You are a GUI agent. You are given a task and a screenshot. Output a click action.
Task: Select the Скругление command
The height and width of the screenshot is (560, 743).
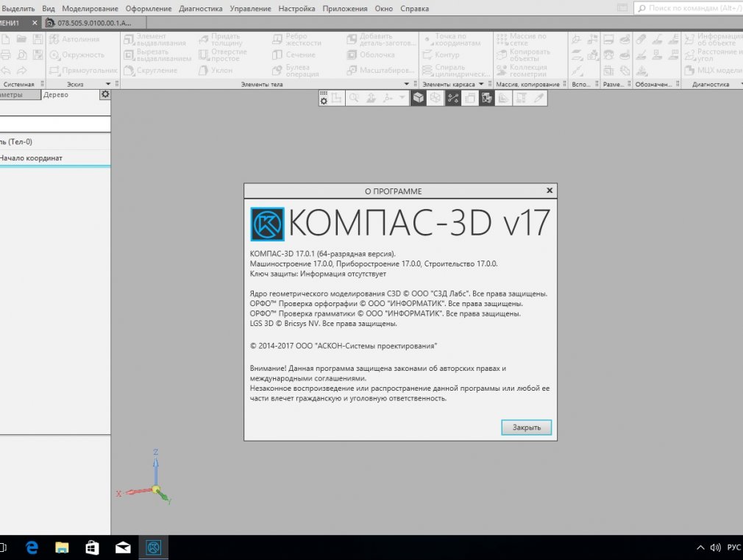150,71
